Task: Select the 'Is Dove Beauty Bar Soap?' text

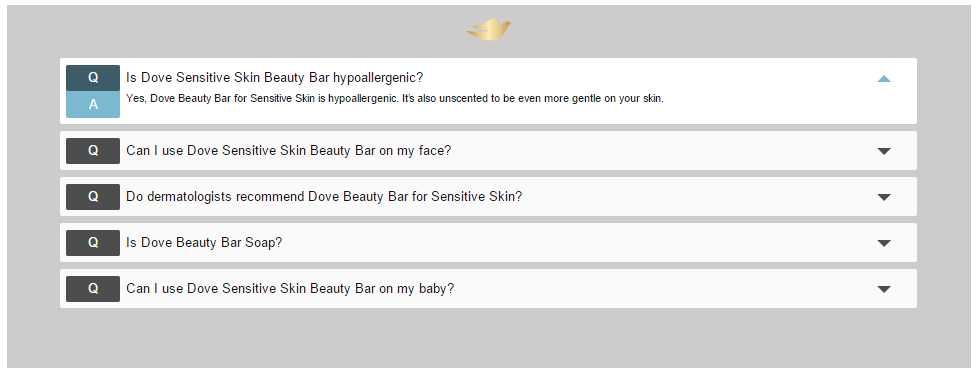Action: click(204, 243)
